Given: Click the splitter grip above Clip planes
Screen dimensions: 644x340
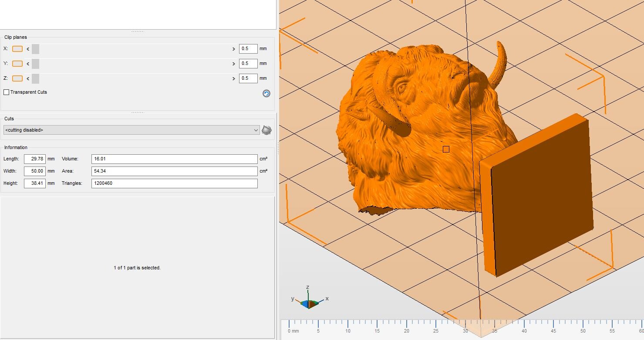Looking at the screenshot, I should pyautogui.click(x=137, y=31).
